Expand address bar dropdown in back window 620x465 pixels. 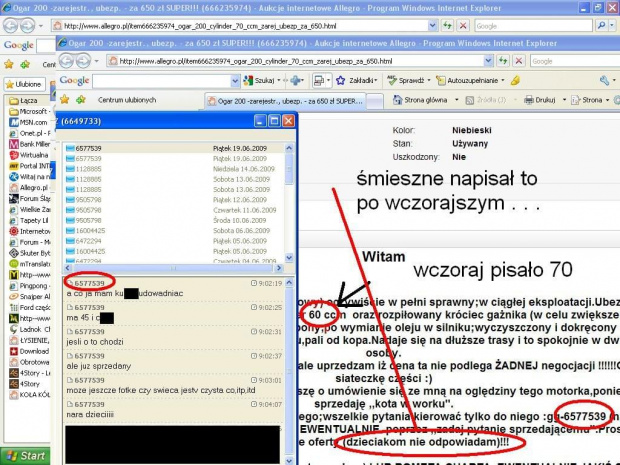point(433,26)
